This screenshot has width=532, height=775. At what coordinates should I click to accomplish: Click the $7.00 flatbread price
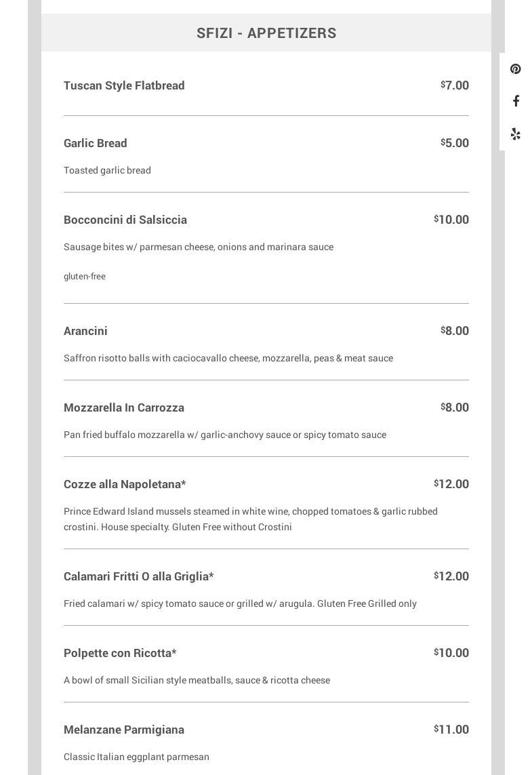point(455,85)
